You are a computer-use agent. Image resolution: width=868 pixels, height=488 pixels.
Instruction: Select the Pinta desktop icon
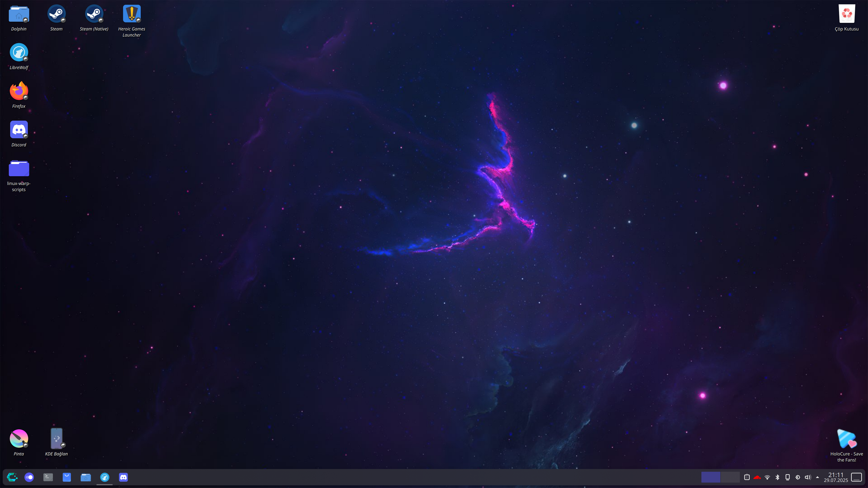click(19, 443)
